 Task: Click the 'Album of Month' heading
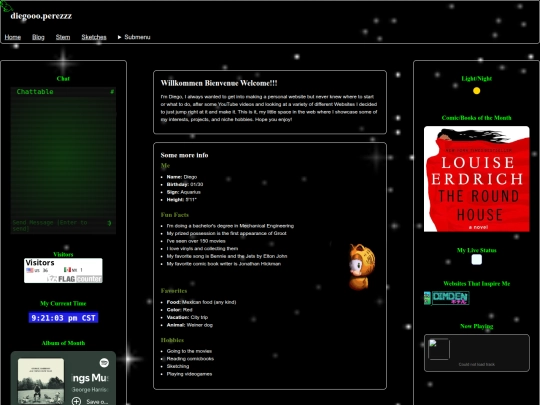[x=63, y=343]
